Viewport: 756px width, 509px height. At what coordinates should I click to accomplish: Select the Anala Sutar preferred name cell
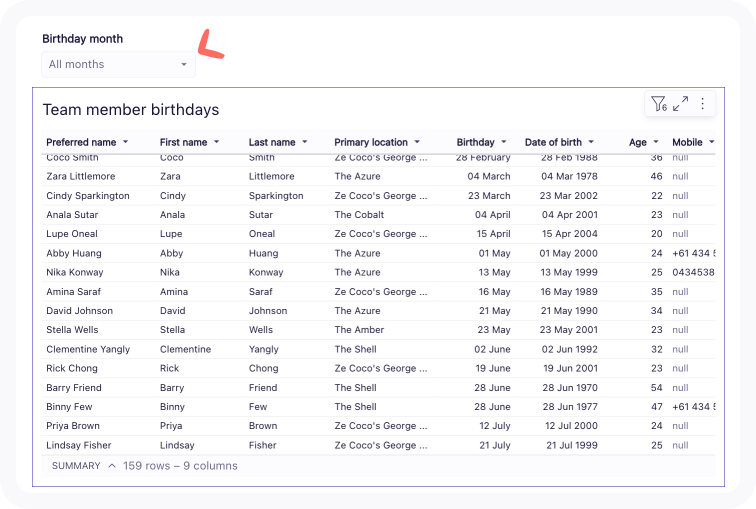pos(72,215)
